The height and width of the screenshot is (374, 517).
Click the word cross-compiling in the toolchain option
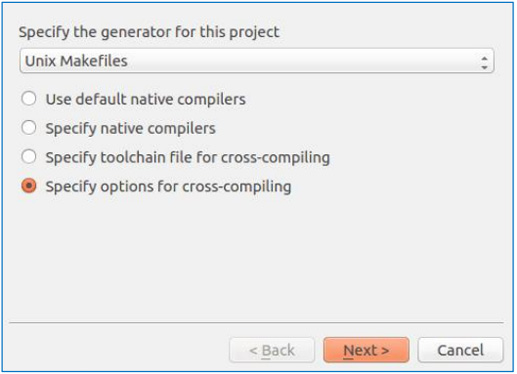(x=275, y=158)
